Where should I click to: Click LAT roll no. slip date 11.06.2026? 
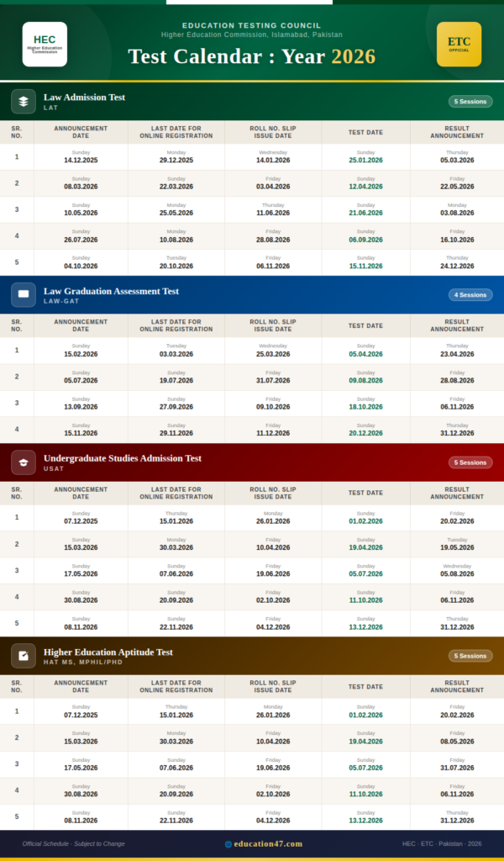click(x=273, y=213)
